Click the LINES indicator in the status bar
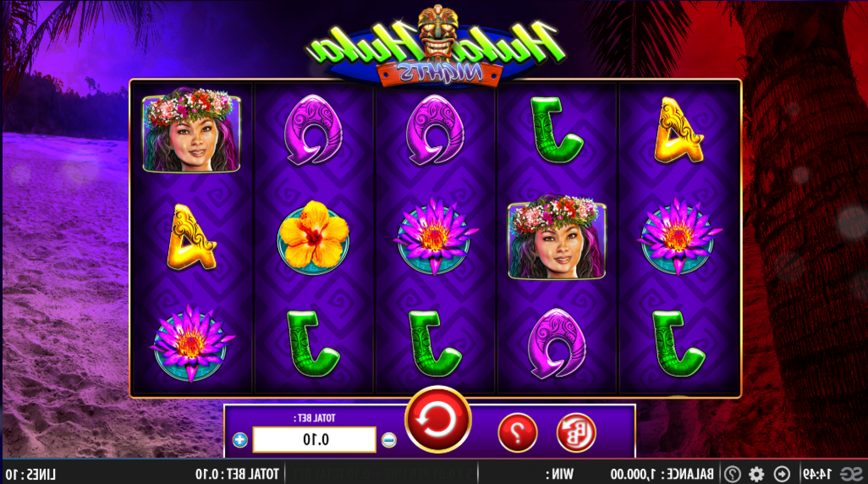Screen dimensions: 868x484 pos(31,474)
